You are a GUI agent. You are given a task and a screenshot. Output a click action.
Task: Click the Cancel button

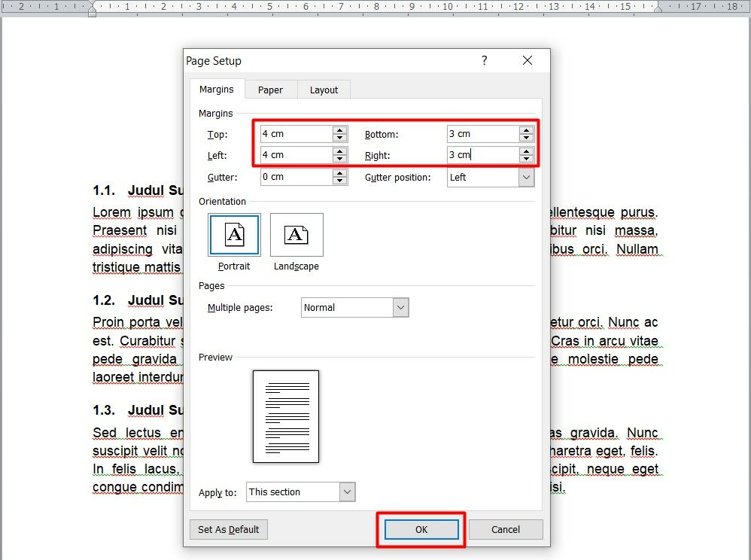point(506,529)
